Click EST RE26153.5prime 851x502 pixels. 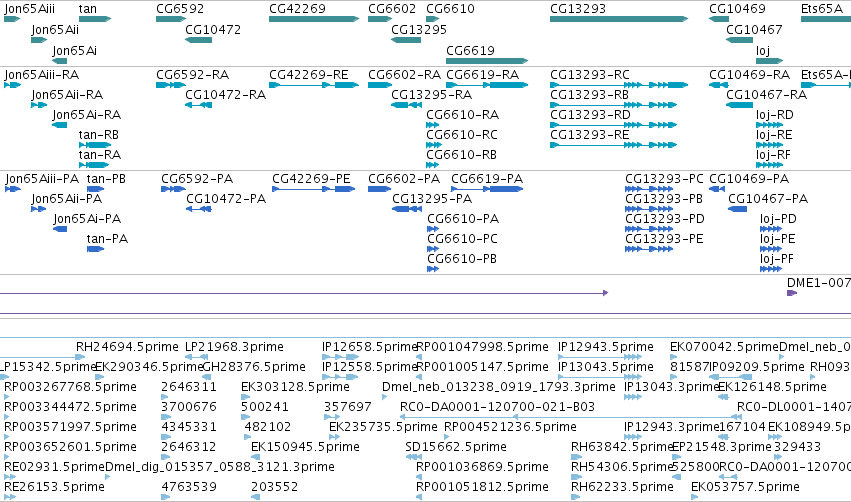pos(54,487)
